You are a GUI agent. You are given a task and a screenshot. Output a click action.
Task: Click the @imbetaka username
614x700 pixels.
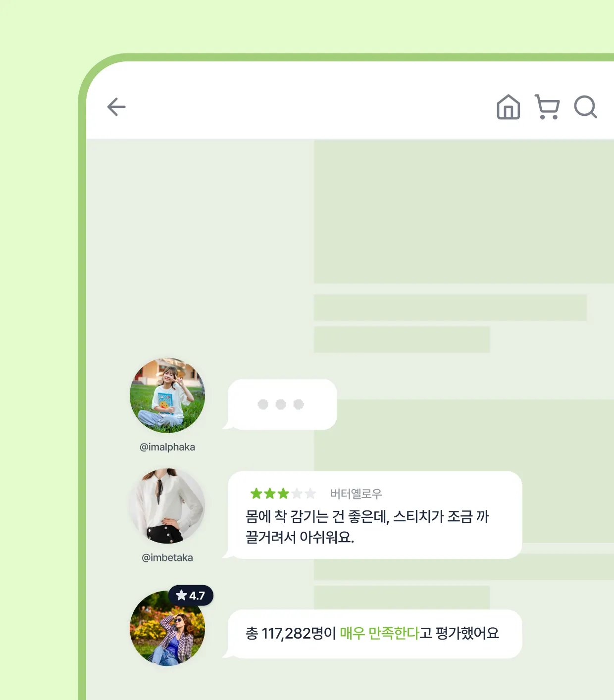(x=167, y=557)
